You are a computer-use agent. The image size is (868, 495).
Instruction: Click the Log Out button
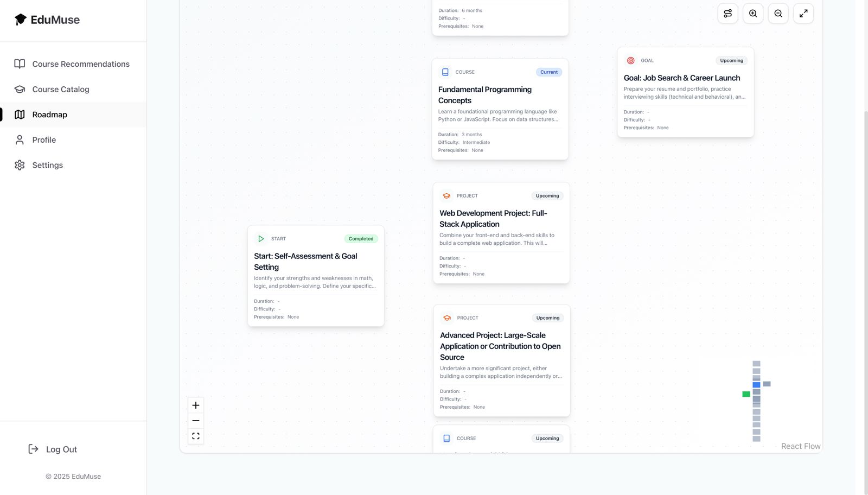[53, 449]
